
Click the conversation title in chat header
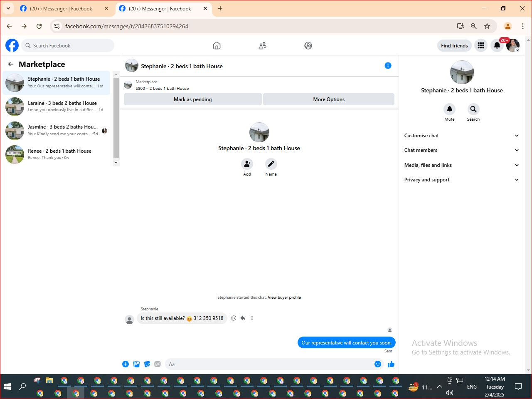182,66
